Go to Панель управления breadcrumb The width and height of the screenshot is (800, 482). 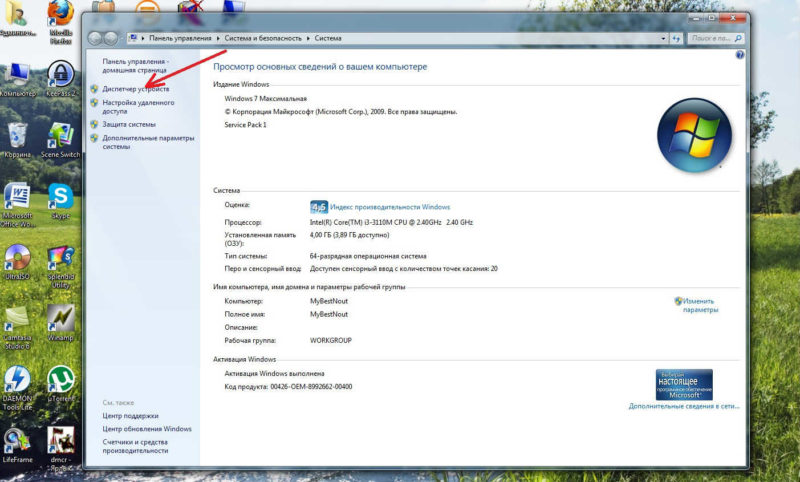pyautogui.click(x=180, y=38)
